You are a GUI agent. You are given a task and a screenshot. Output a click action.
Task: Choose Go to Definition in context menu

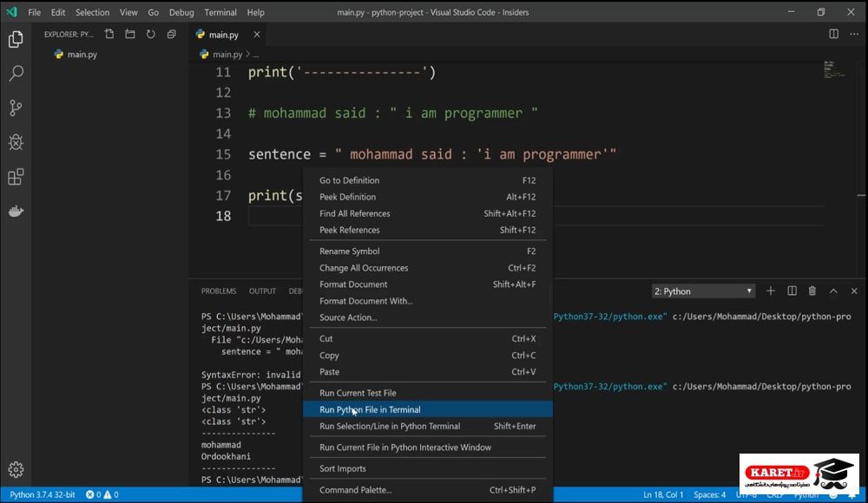coord(427,180)
